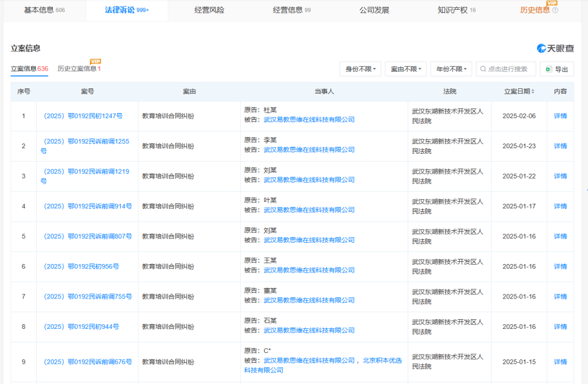Open case (2025)鄂0192民初1247号
Viewport: 588px width, 384px height.
coord(83,116)
